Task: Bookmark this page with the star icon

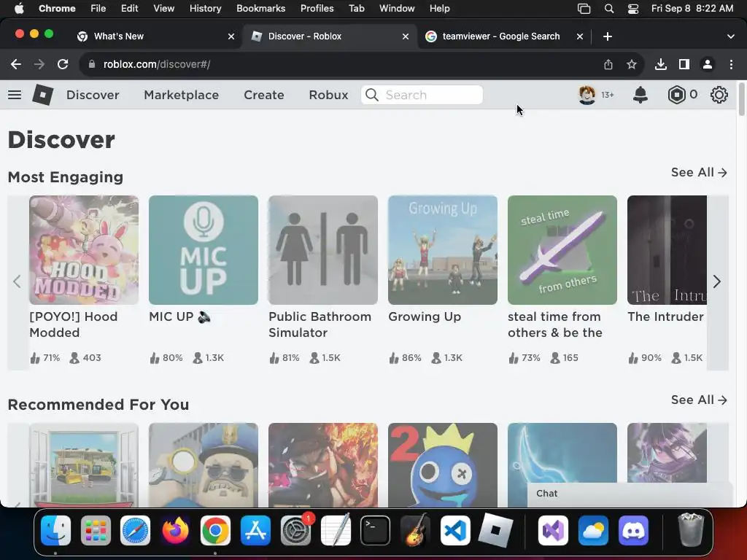Action: pos(632,64)
